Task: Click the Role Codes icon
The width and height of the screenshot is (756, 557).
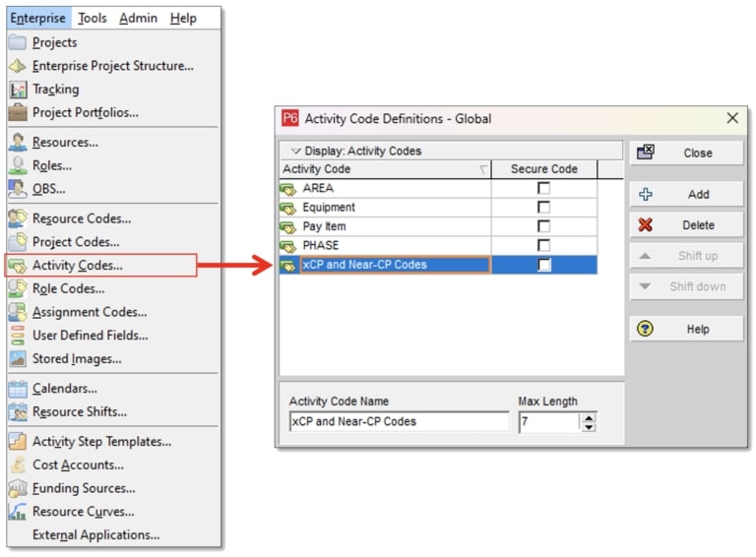Action: (18, 288)
